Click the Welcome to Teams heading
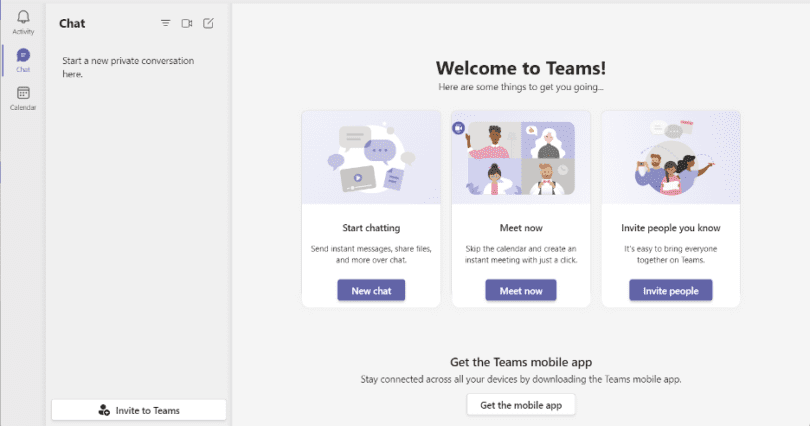This screenshot has width=810, height=426. pyautogui.click(x=521, y=68)
